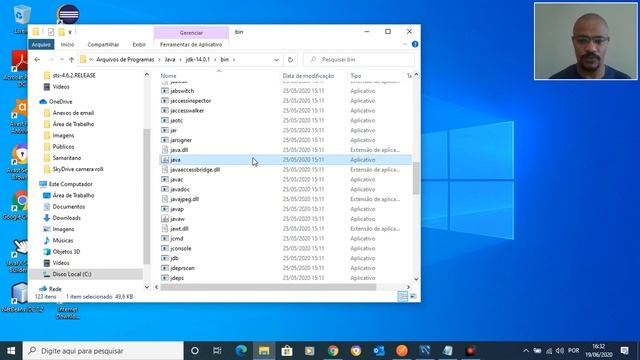Open Ferramentas de Aplicativo tab
The image size is (640, 360).
click(191, 44)
